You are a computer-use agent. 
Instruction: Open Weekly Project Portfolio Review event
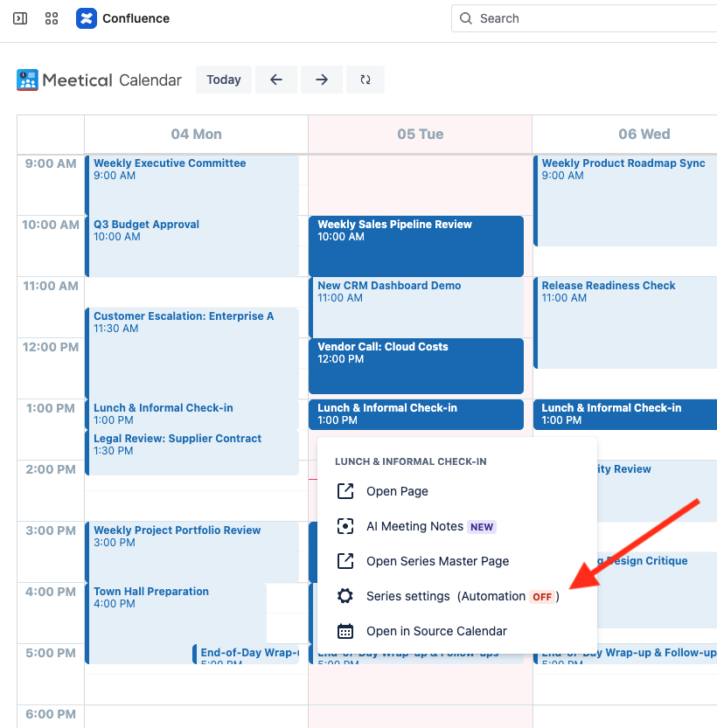click(x=191, y=551)
